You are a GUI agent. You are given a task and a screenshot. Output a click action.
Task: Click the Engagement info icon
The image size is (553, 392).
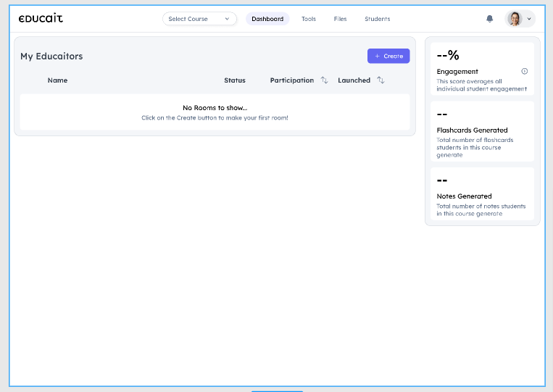tap(524, 71)
